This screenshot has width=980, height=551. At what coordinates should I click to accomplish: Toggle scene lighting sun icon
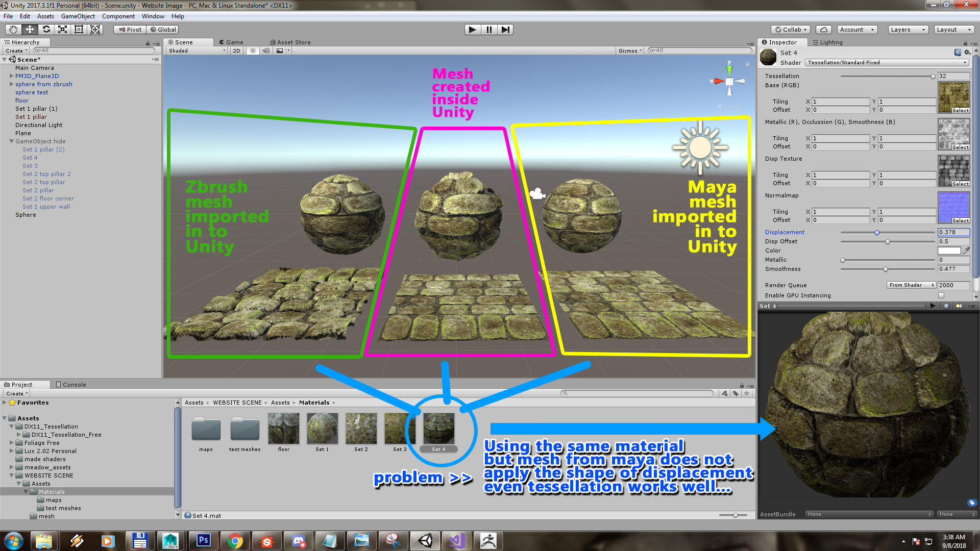click(253, 51)
